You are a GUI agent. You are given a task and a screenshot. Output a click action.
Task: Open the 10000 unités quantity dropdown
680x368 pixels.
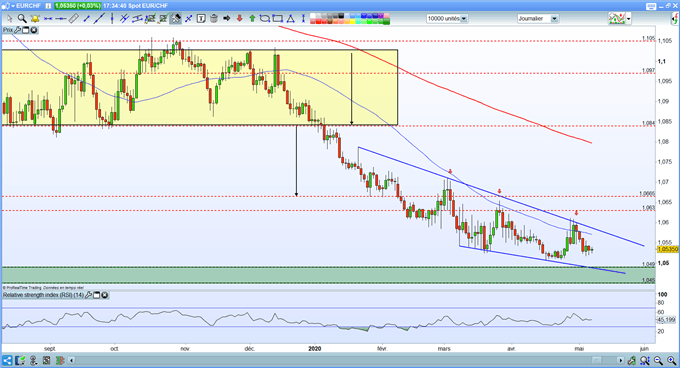pyautogui.click(x=464, y=19)
